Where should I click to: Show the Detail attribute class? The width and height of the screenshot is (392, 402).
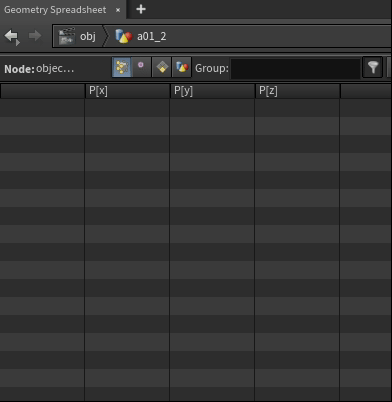(x=182, y=67)
